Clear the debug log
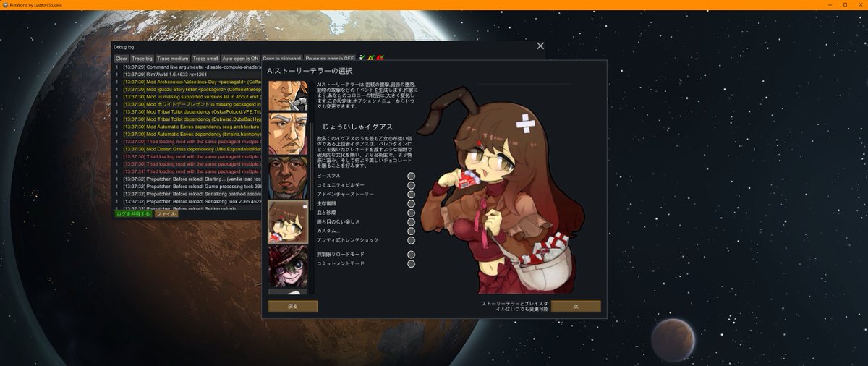Viewport: 868px width, 366px height. point(122,59)
